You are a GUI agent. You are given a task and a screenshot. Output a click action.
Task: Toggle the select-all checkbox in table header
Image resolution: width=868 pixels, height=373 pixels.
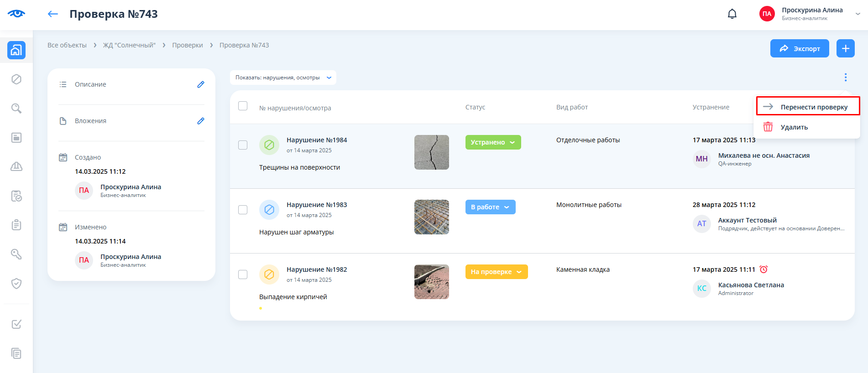[243, 106]
